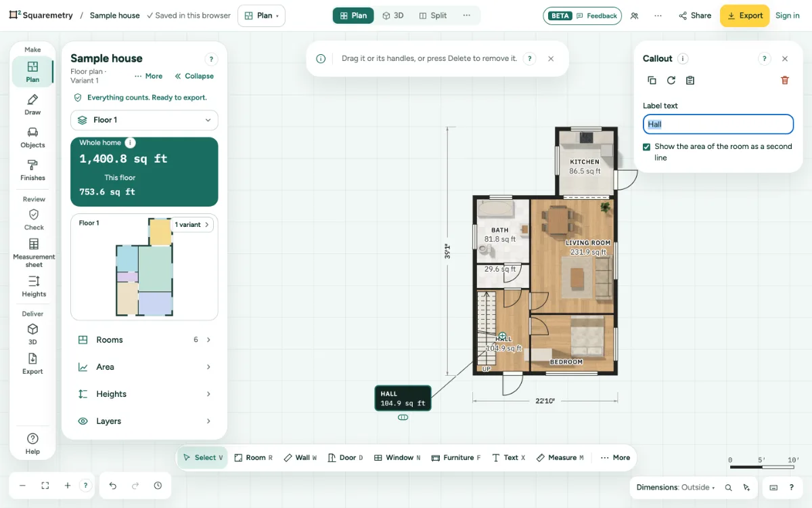Choose the Measure tool
Viewport: 812px width, 508px height.
tap(560, 458)
